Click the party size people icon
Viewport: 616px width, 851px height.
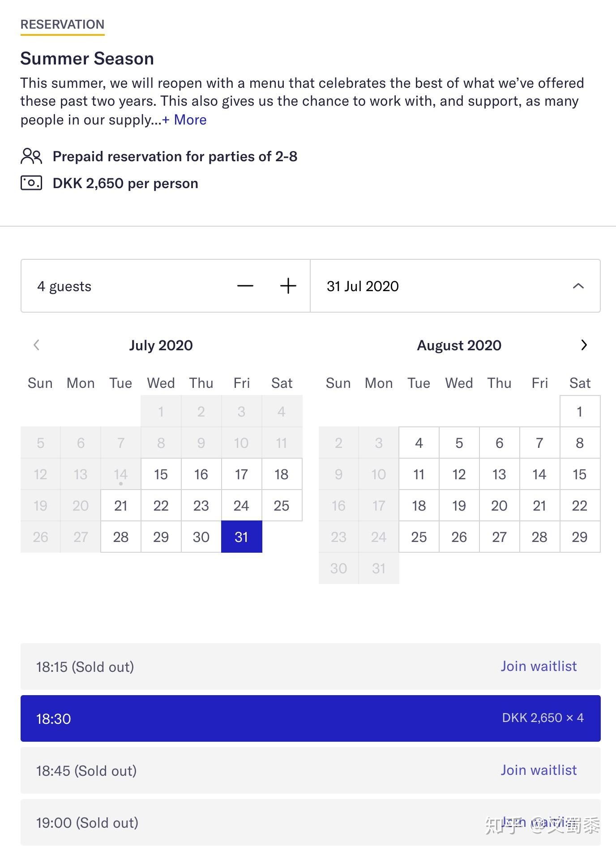click(31, 156)
